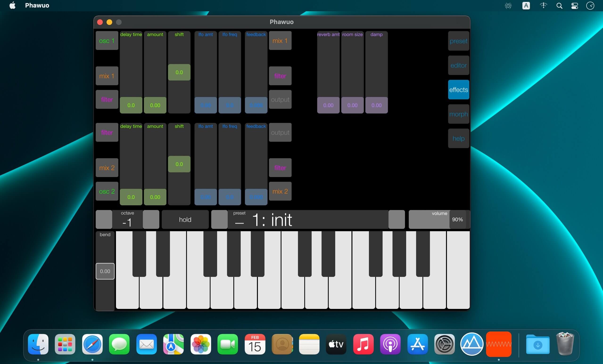Click the room size slider handle

coord(352,105)
